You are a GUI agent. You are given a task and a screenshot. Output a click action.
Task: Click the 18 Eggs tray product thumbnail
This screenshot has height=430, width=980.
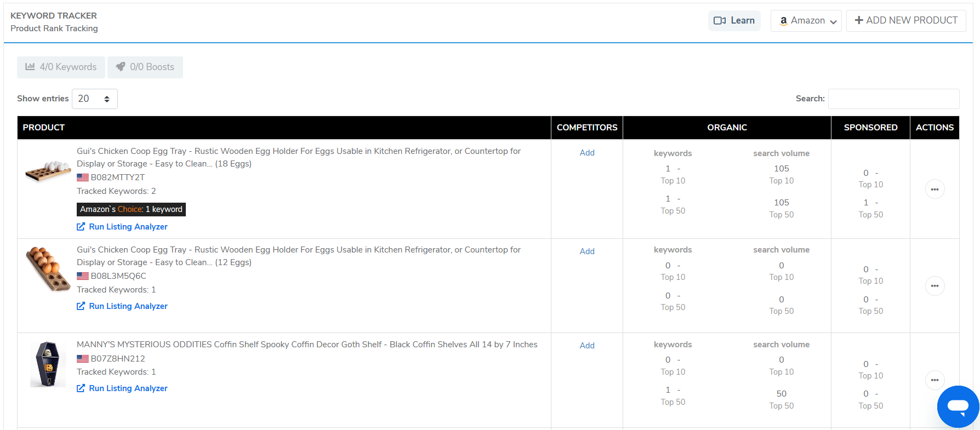[48, 171]
